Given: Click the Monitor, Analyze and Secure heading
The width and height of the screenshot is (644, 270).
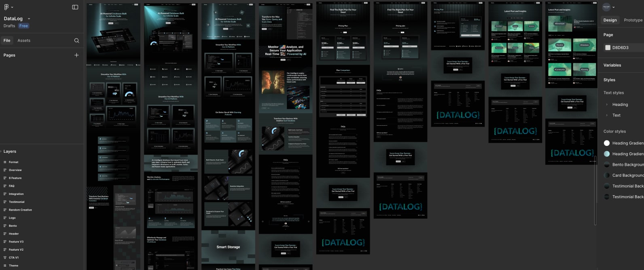Looking at the screenshot, I should point(286,50).
